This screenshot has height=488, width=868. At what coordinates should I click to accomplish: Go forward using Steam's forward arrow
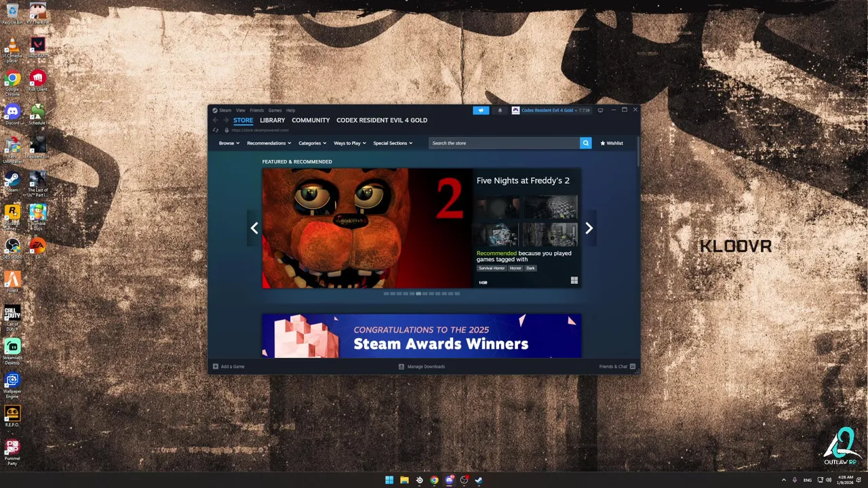(x=226, y=121)
